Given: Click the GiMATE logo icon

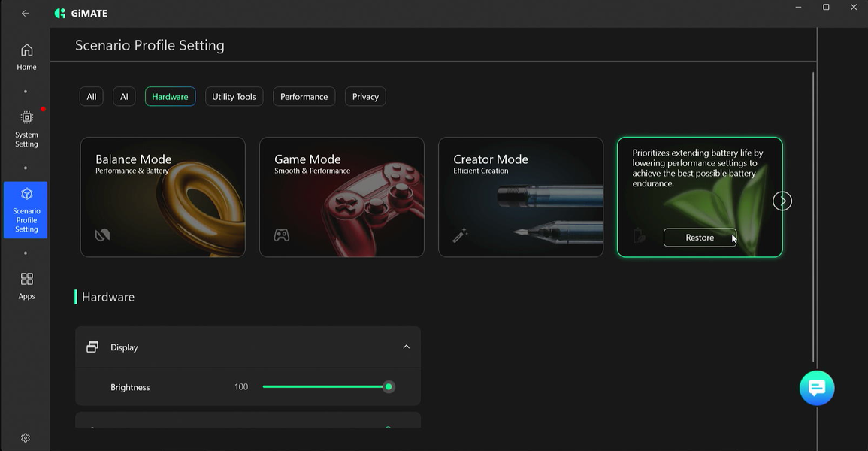Looking at the screenshot, I should click(x=60, y=14).
